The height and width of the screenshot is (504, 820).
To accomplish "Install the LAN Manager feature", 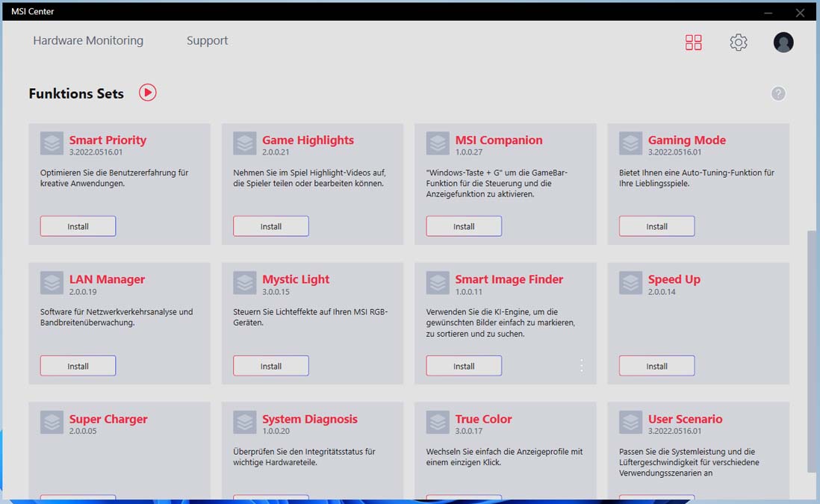I will tap(78, 366).
